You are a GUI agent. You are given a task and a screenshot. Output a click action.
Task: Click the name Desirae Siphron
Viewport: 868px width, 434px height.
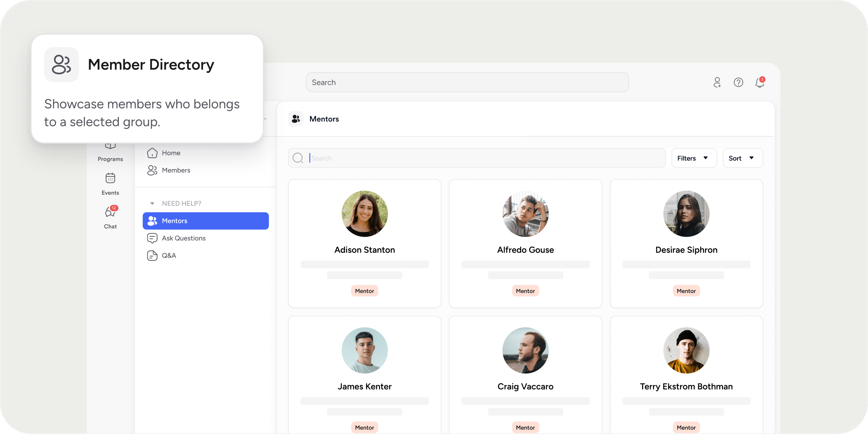(686, 250)
